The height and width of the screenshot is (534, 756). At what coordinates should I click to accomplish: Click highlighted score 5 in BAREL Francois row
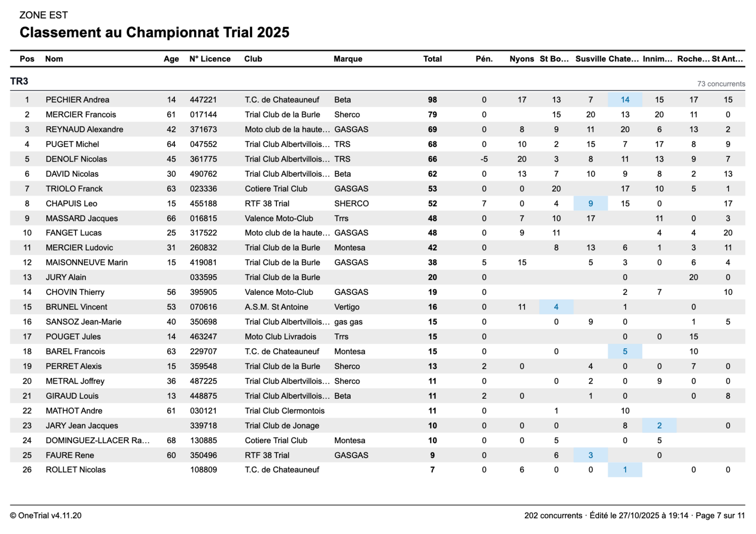coord(625,352)
